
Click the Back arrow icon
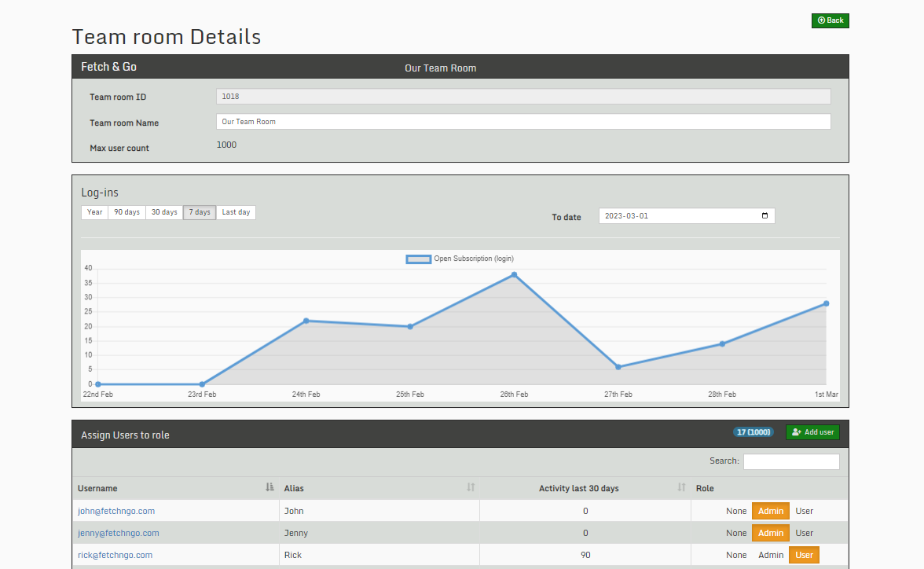tap(823, 20)
